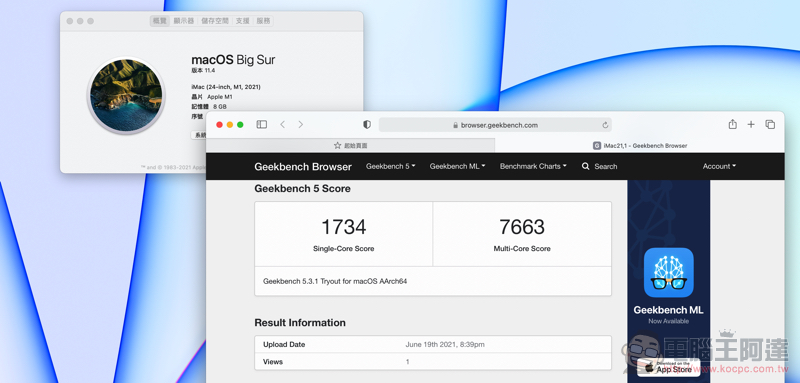800x383 pixels.
Task: Click the 版本 11.4 version text
Action: tap(203, 70)
